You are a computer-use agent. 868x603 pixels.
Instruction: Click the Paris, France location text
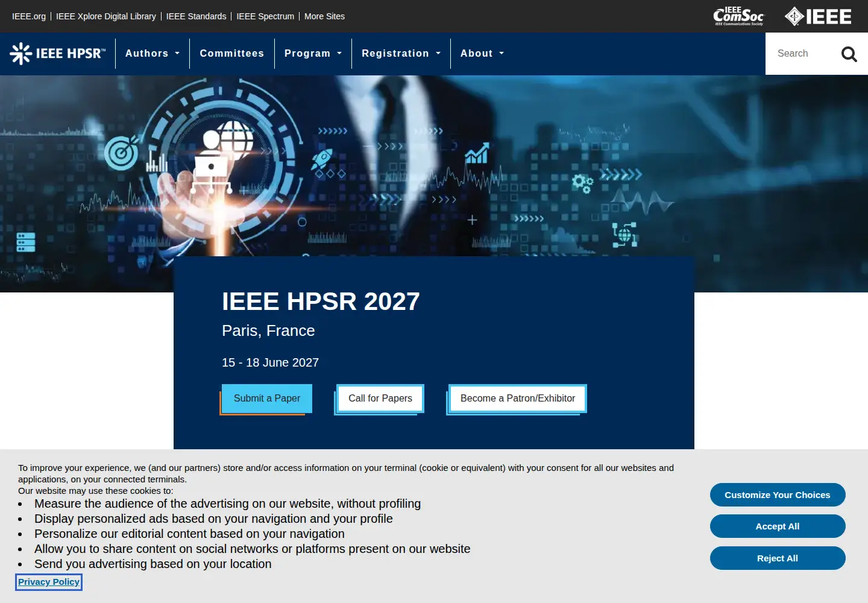click(x=268, y=331)
